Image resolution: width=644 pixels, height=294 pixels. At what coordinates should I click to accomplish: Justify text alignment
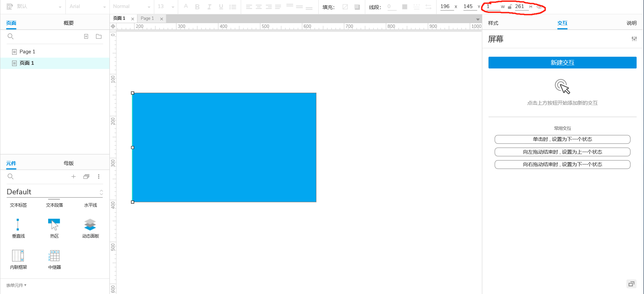point(278,7)
